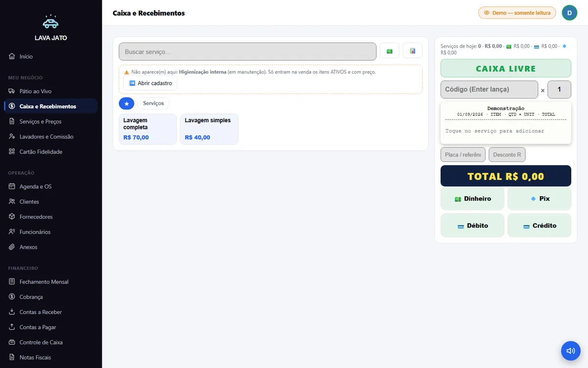Go to Fechamento Mensal in the sidebar
The height and width of the screenshot is (368, 588).
(x=51, y=282)
